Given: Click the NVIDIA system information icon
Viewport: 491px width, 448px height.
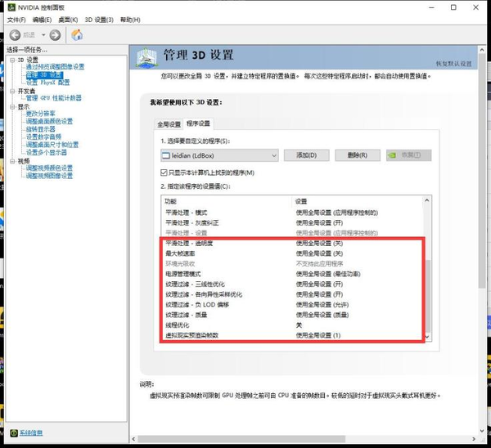Looking at the screenshot, I should (13, 433).
